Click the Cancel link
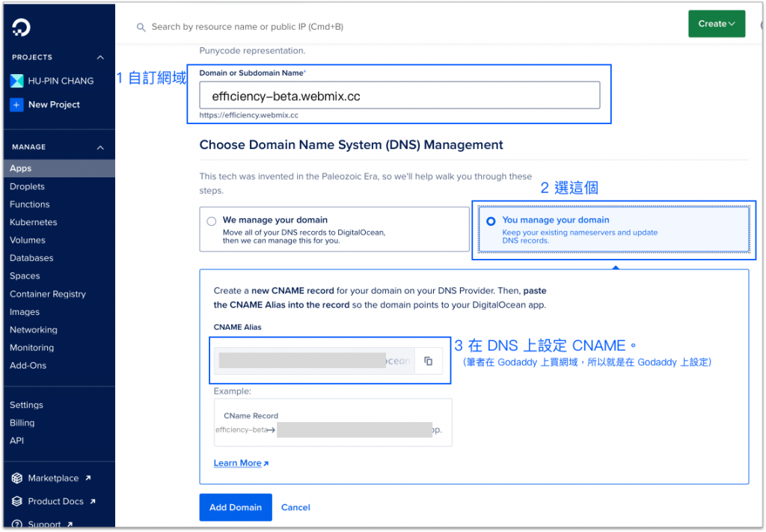766x532 pixels. coord(295,507)
